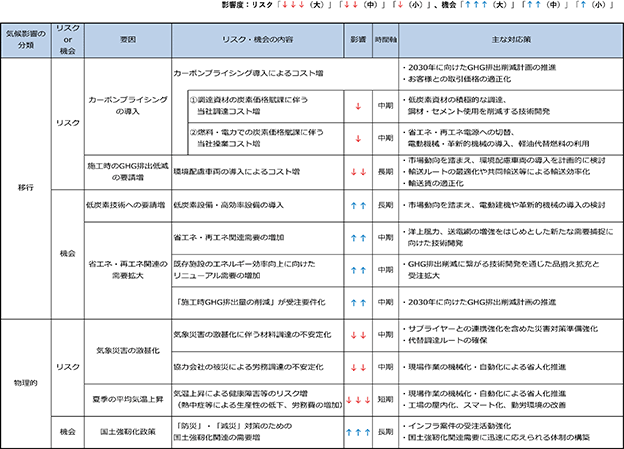Click the リニューアル需要の増加 content cell
The height and width of the screenshot is (449, 624).
258,270
